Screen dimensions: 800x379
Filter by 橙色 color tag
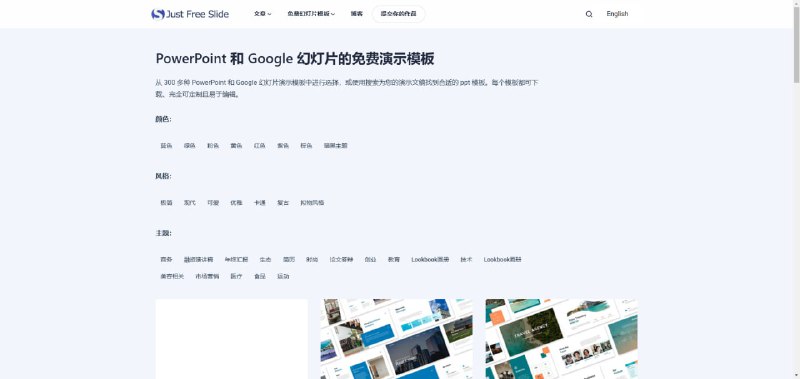306,146
